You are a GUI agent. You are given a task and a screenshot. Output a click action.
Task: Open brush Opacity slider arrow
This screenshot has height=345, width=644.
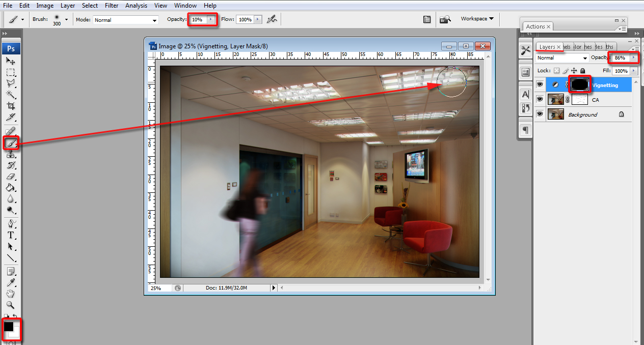click(210, 19)
